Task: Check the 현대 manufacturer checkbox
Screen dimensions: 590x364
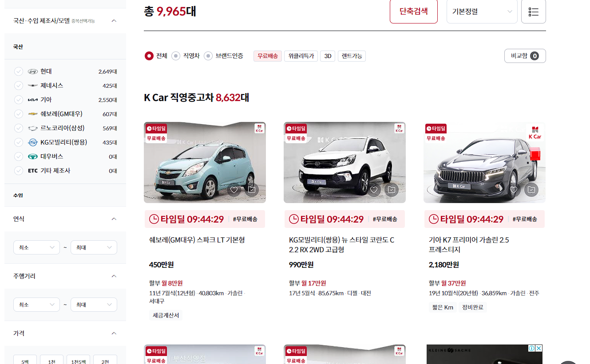Action: point(18,71)
